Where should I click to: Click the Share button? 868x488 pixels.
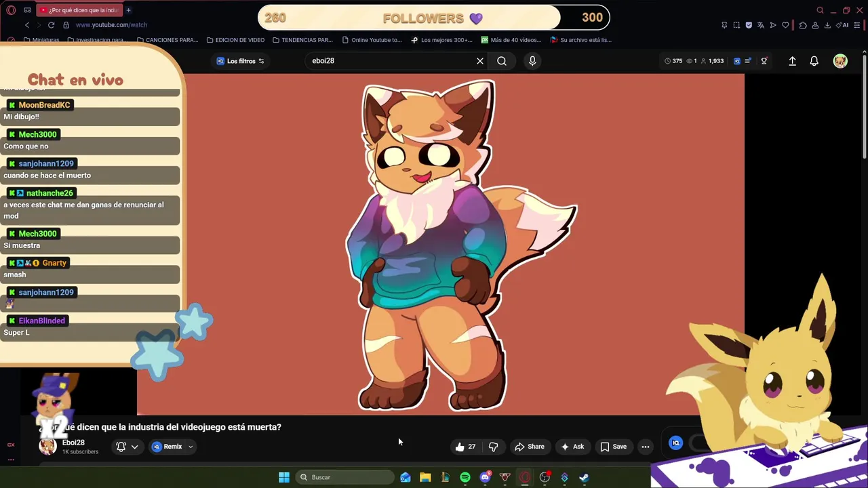click(x=530, y=447)
